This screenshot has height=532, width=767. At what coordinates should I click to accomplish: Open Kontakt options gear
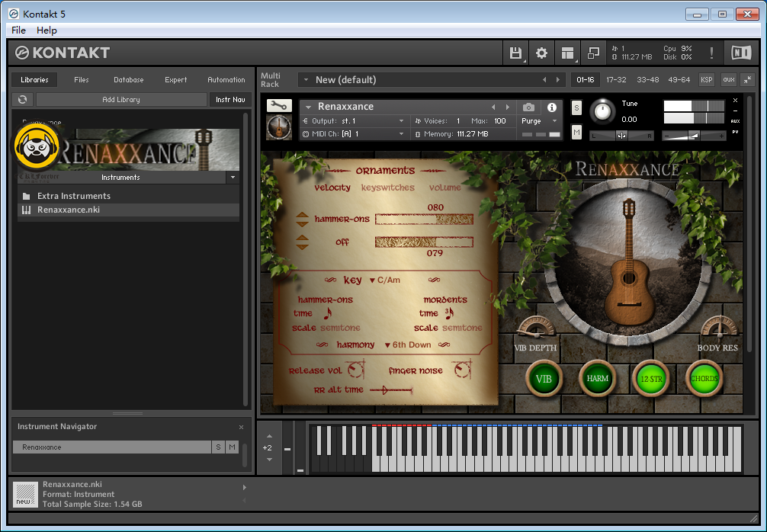coord(541,53)
